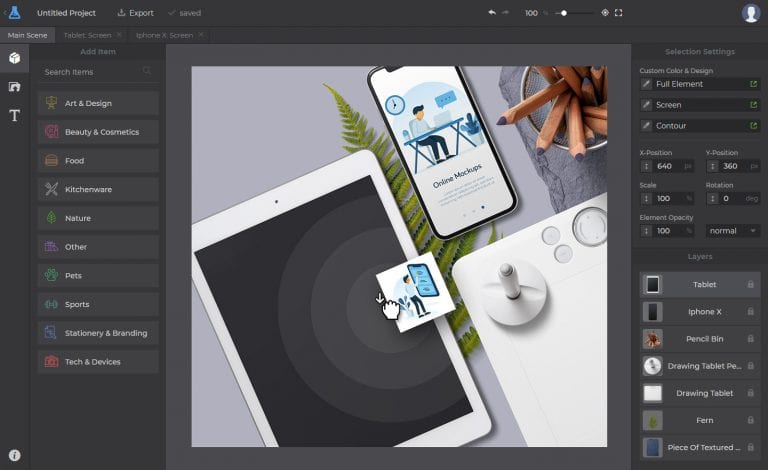
Task: Select the Fern layer thumbnail
Action: (x=652, y=421)
